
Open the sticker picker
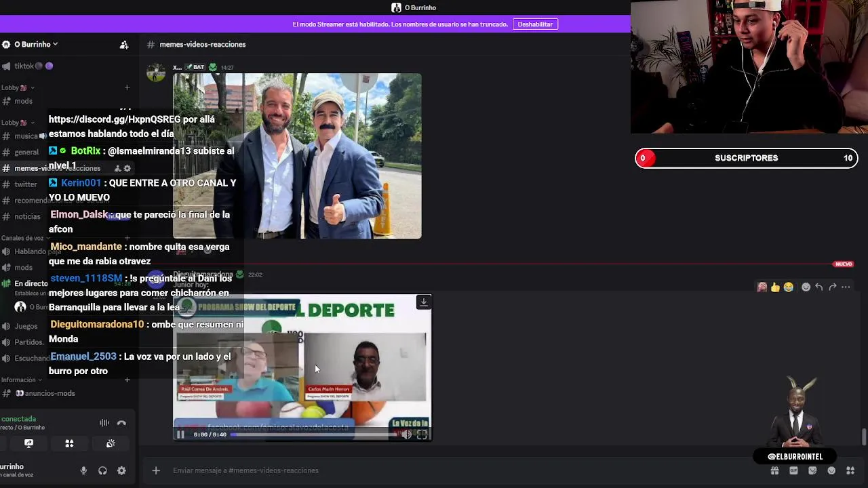point(812,470)
